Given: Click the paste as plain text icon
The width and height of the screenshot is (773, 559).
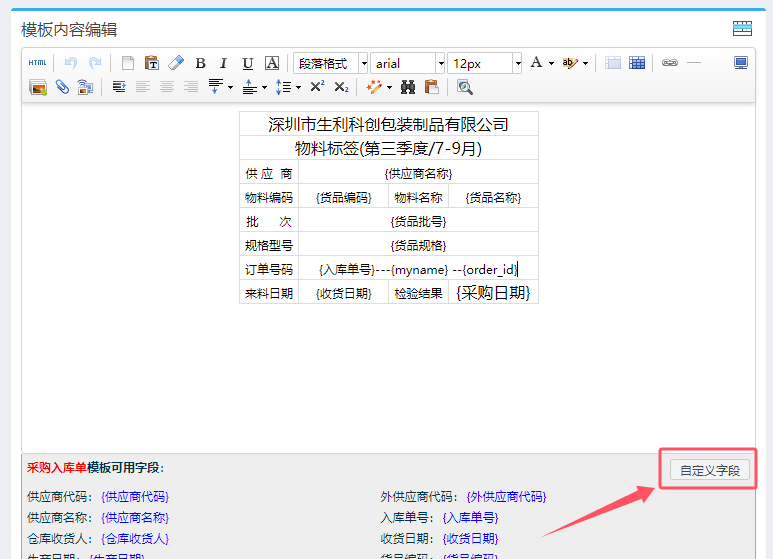Looking at the screenshot, I should tap(151, 63).
